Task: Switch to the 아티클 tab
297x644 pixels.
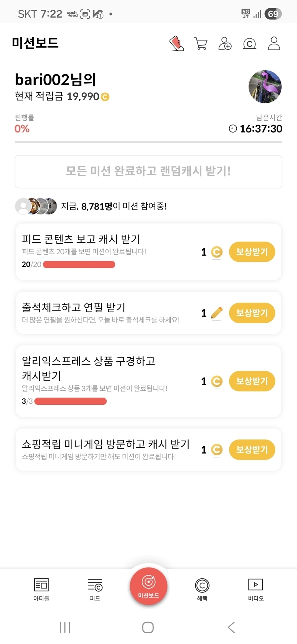Action: (41, 589)
